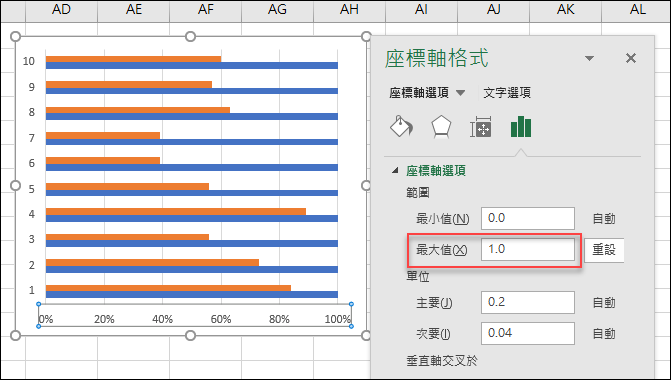
Task: Click the orange bar for category 4
Action: (176, 211)
